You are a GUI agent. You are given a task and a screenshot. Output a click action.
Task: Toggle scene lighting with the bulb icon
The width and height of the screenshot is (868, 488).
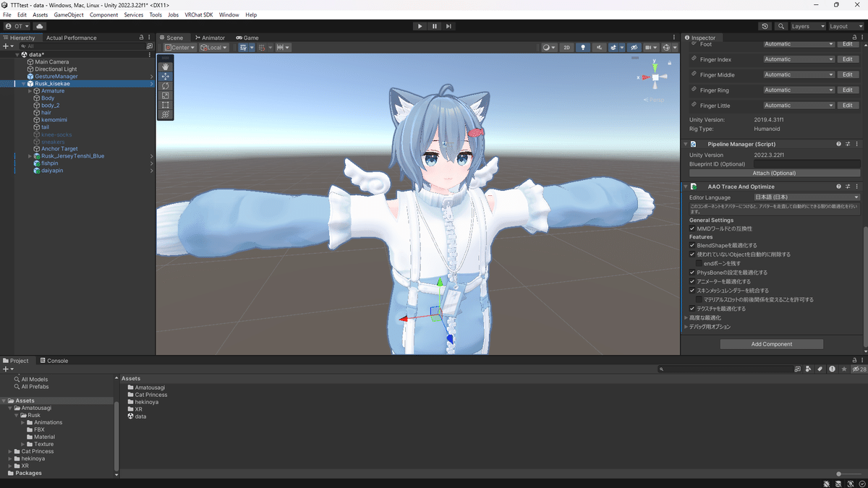coord(583,47)
